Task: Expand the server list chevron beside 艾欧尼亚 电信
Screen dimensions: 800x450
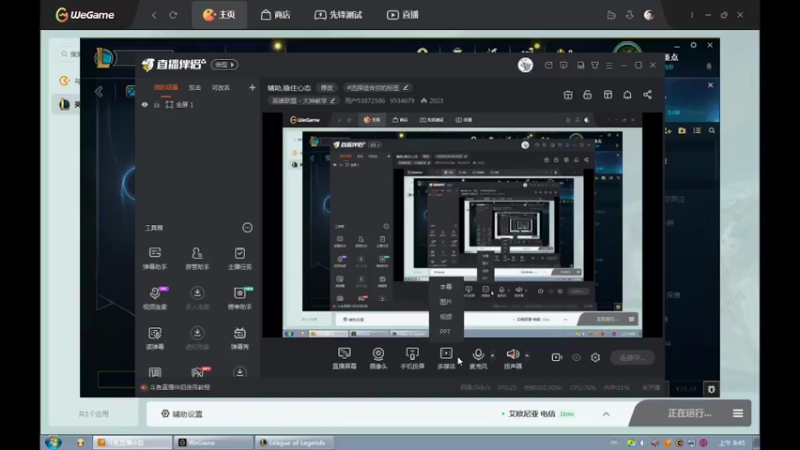Action: [x=606, y=414]
